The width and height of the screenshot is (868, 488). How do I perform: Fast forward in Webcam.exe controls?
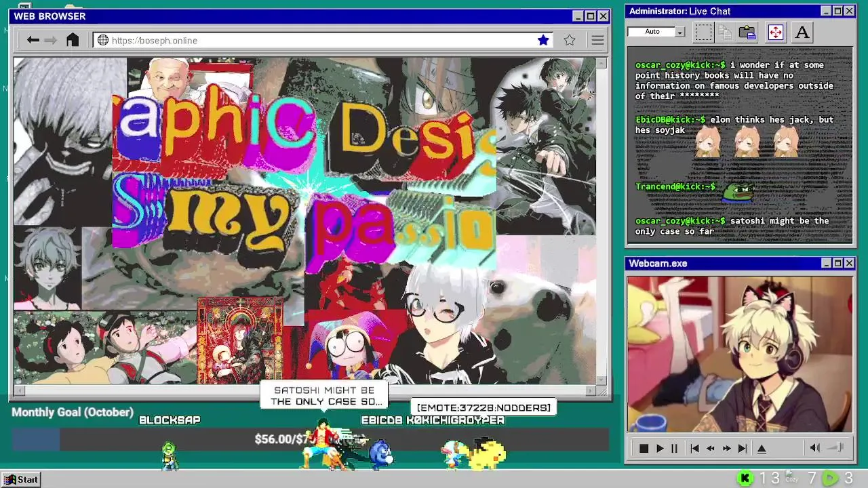[x=726, y=448]
